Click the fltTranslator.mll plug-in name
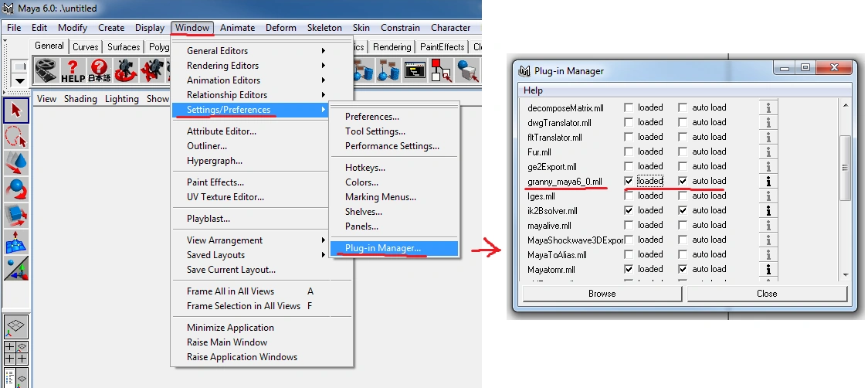Viewport: 868px width, 388px height. (554, 138)
